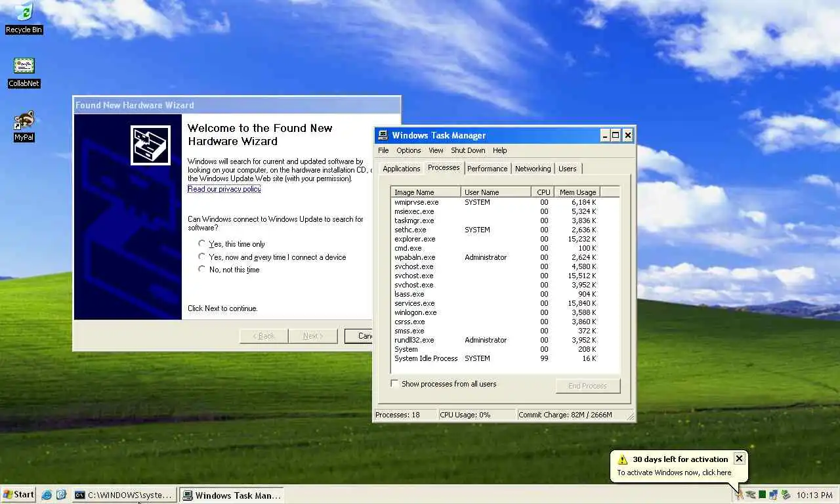Open the File menu in Task Manager
840x504 pixels.
(x=383, y=150)
